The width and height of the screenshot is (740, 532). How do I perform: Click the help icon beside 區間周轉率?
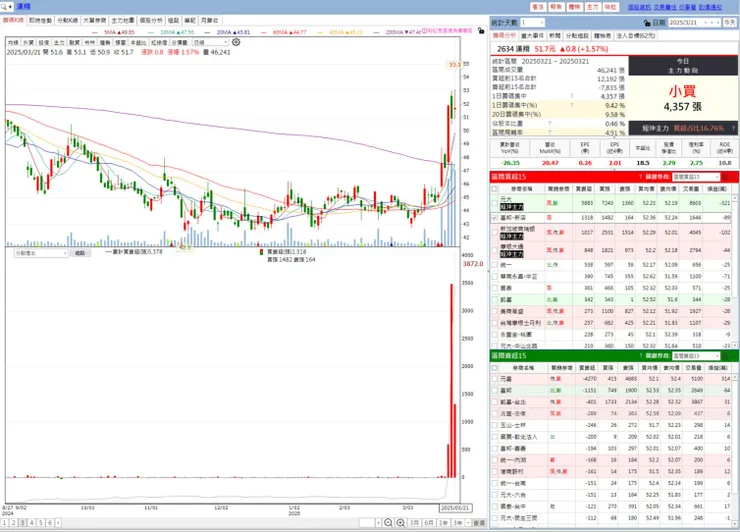point(550,132)
